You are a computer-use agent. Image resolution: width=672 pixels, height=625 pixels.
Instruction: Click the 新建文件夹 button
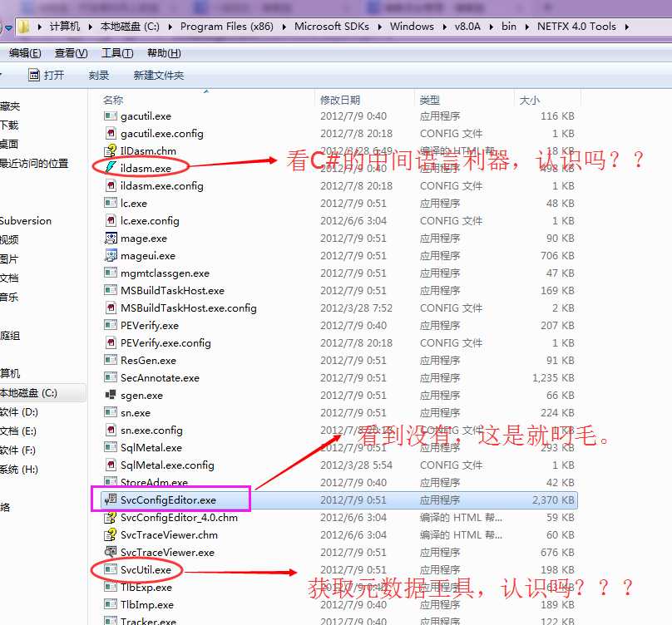point(159,75)
